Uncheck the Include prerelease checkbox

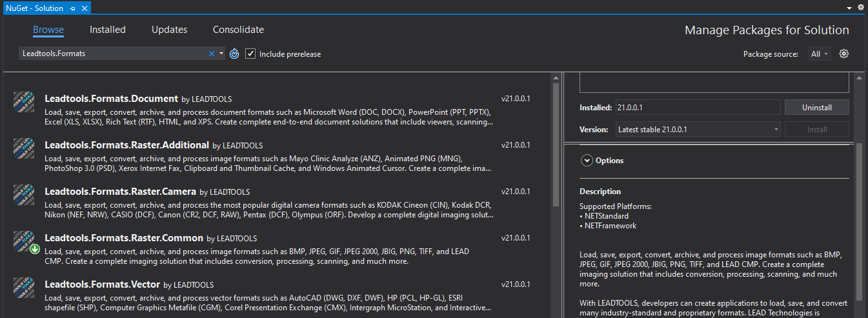[250, 54]
